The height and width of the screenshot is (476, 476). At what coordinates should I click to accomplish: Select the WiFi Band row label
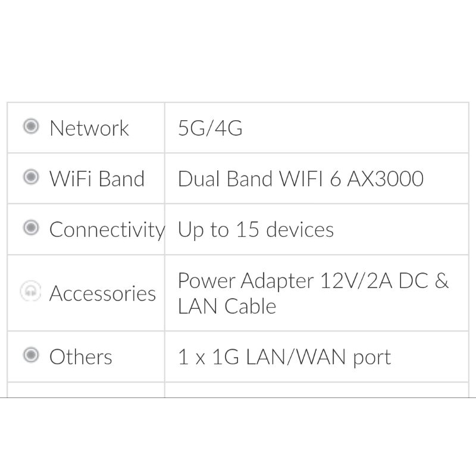[x=96, y=178]
